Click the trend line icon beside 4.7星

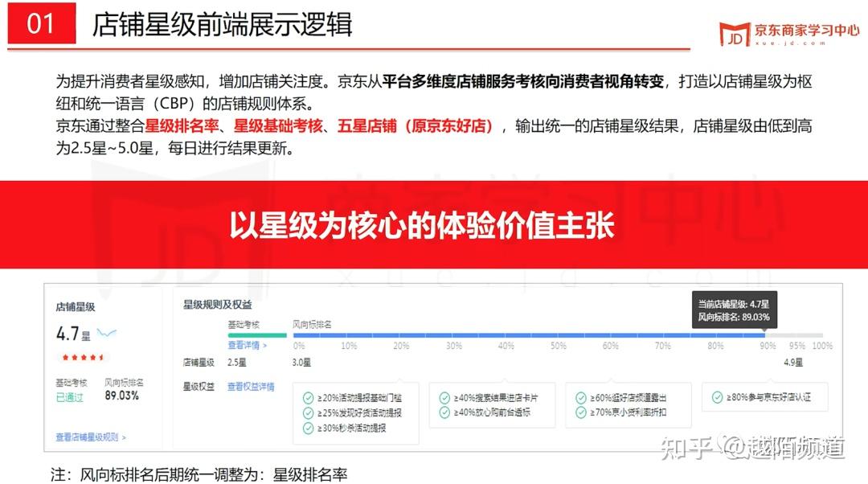pyautogui.click(x=106, y=333)
